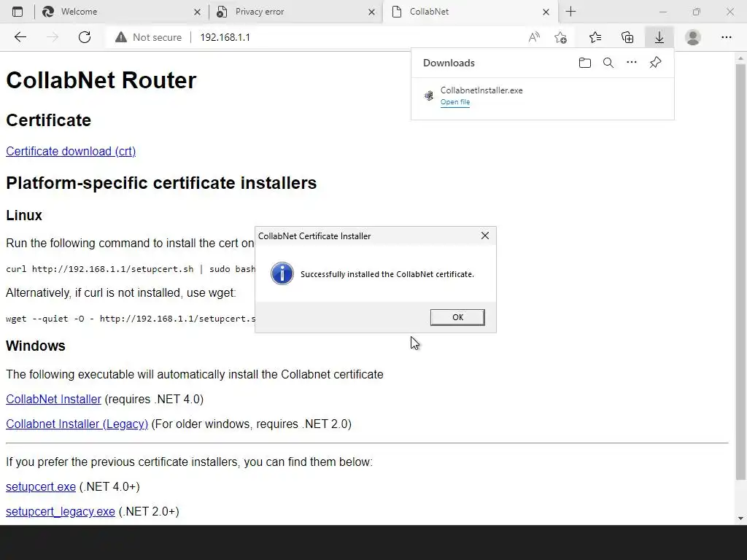Click the wget setupcert.sh command text

coord(130,319)
